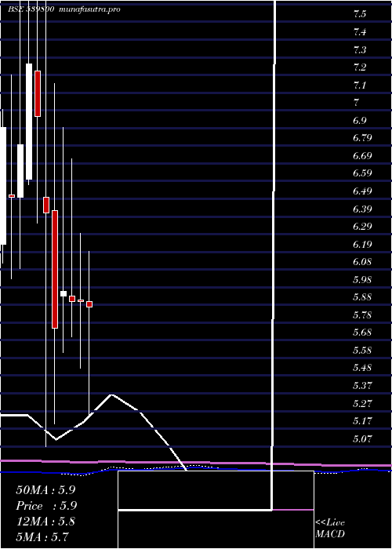This screenshot has height=549, width=392.
Task: Click the 6.19 price axis label
Action: point(362,244)
